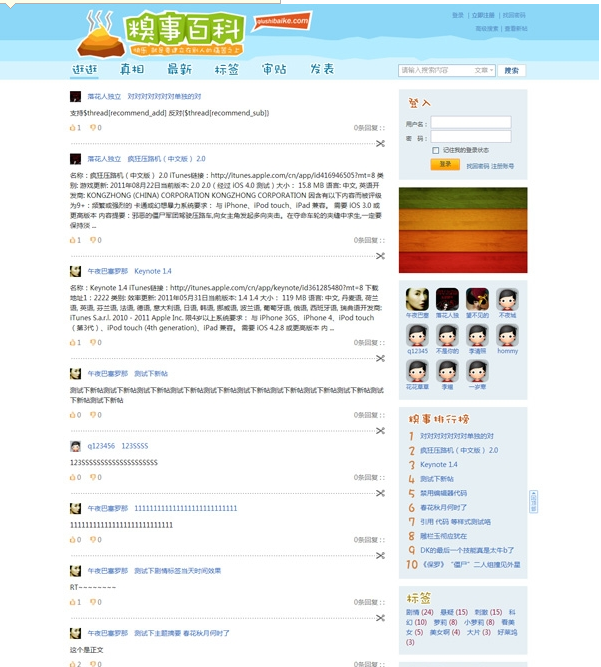The height and width of the screenshot is (667, 601).
Task: Tick the 记住我的登录状态 checkbox
Action: click(x=435, y=150)
